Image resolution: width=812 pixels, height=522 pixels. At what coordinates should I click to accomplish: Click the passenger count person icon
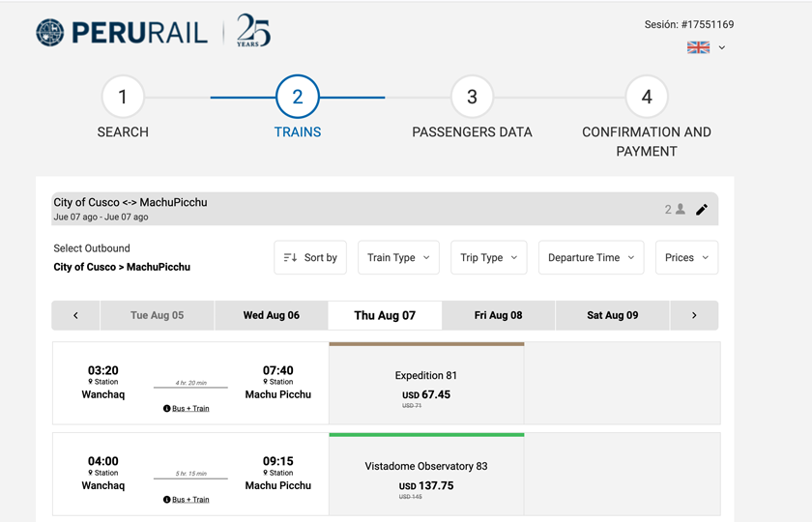pos(681,210)
